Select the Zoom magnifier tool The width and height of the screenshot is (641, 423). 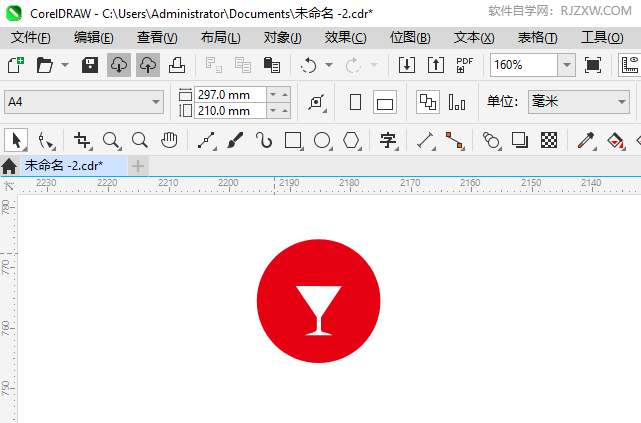[111, 141]
